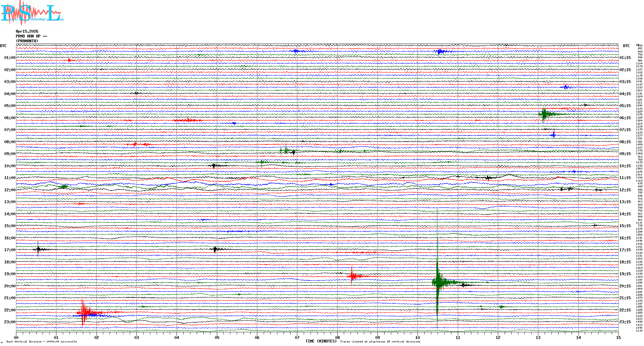Click the 14:15 label on right axis
The width and height of the screenshot is (644, 346).
click(625, 214)
